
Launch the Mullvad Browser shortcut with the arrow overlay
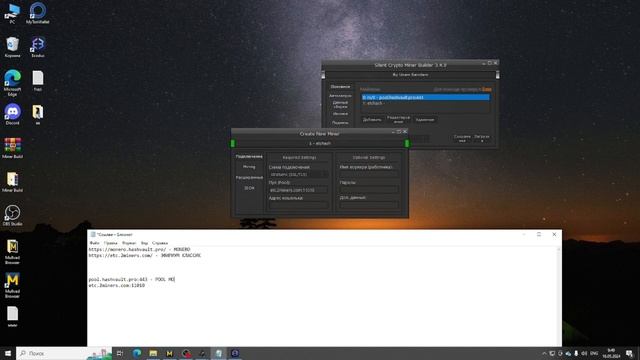point(12,285)
